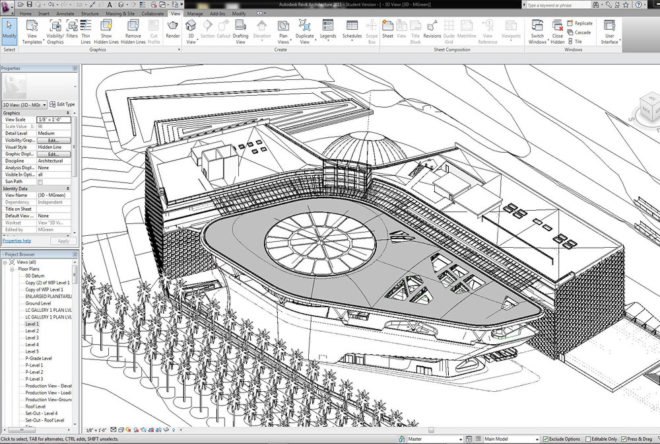Screen dimensions: 660x444
Task: Click the Filters tool
Action: click(x=72, y=29)
